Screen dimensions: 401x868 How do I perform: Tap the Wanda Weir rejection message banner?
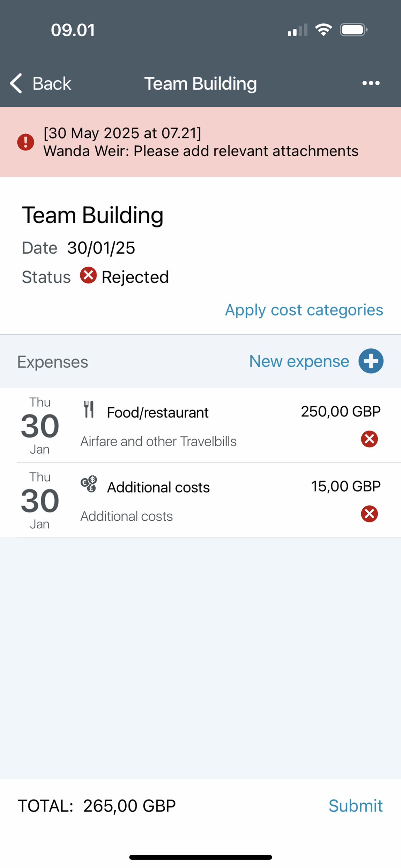[200, 142]
